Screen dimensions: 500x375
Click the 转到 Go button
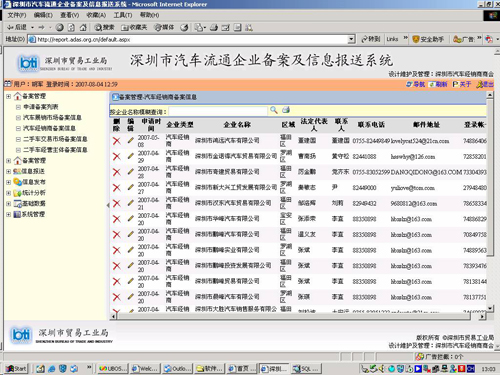[x=371, y=39]
